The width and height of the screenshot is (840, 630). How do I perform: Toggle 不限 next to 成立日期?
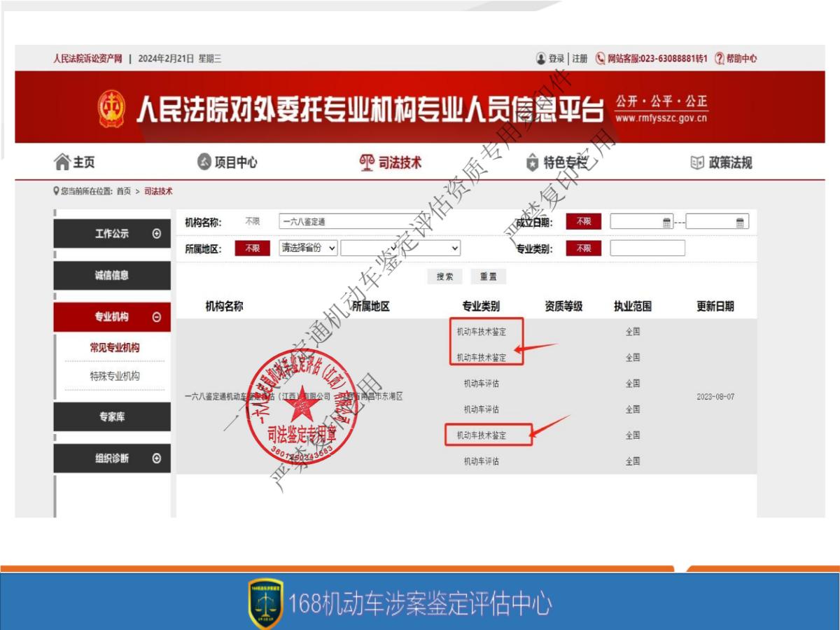[x=583, y=221]
